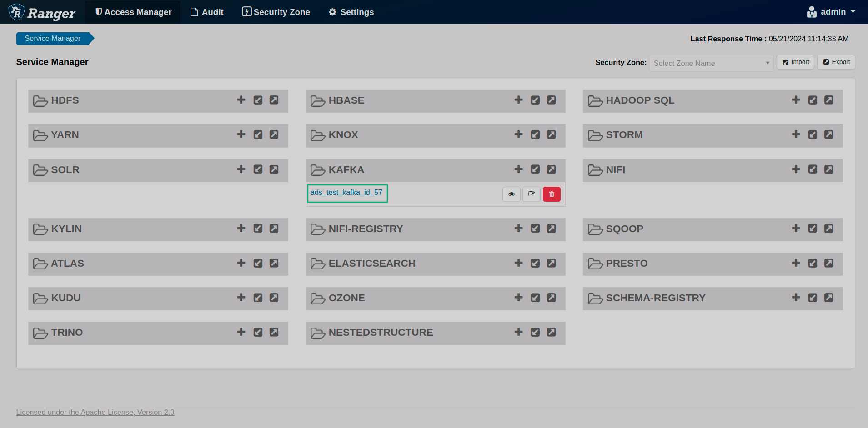This screenshot has height=428, width=868.
Task: Add a new NIFI service
Action: pos(796,169)
